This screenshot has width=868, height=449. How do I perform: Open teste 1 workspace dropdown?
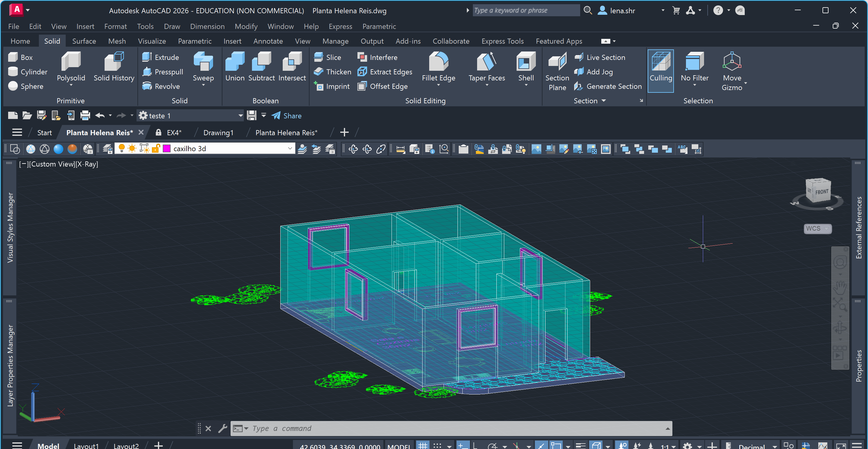tap(241, 115)
